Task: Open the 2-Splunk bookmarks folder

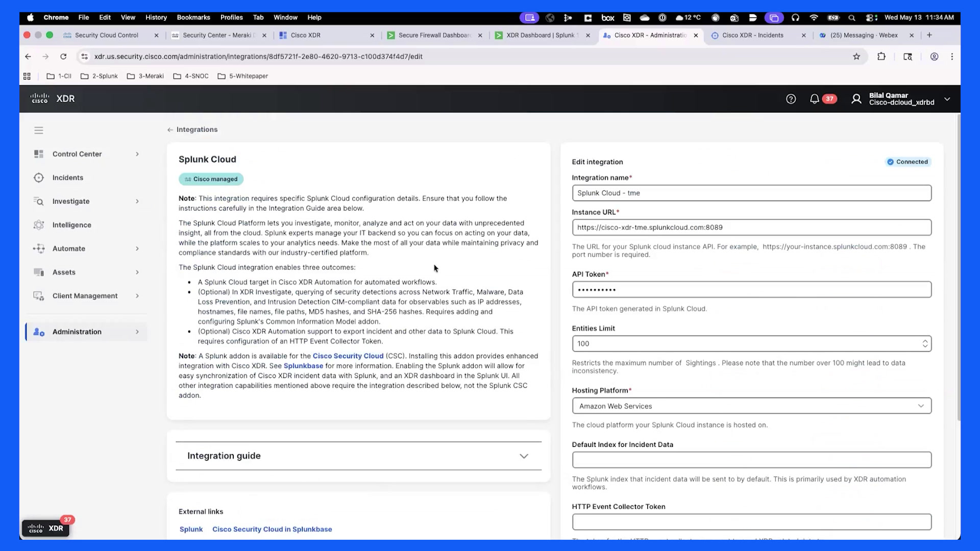Action: click(x=99, y=76)
